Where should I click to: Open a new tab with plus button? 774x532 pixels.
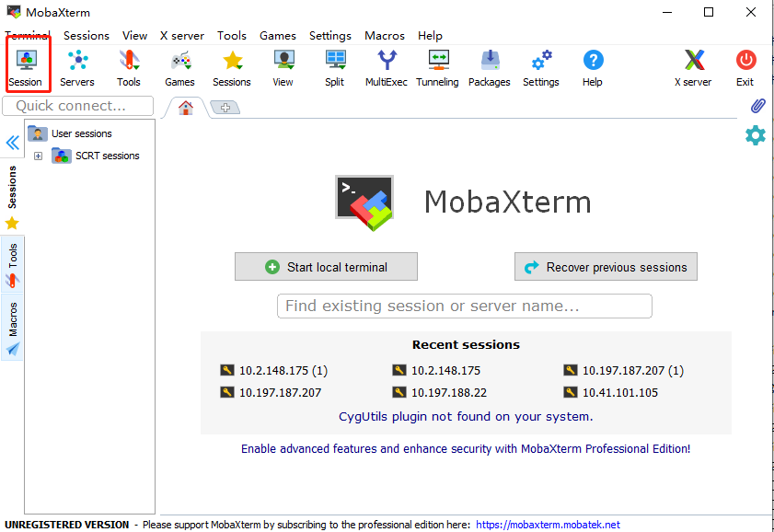pyautogui.click(x=225, y=108)
